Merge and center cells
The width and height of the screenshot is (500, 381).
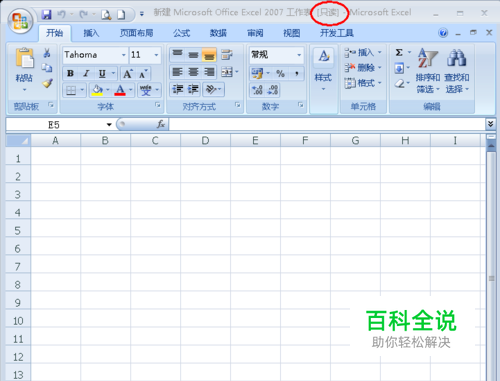click(x=227, y=72)
